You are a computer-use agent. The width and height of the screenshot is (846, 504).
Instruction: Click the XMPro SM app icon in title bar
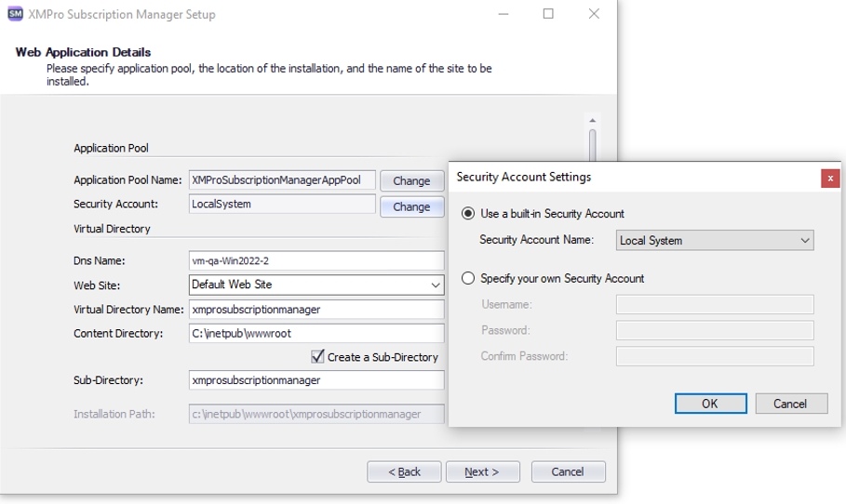coord(15,14)
